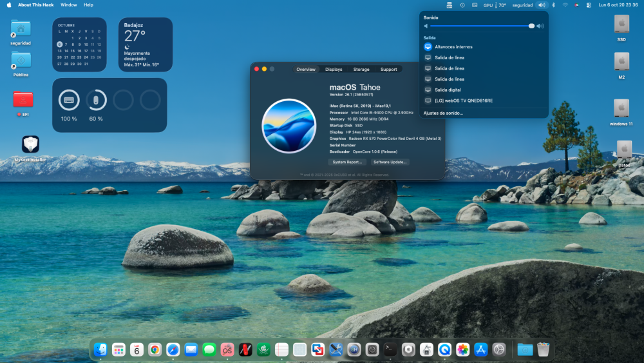This screenshot has width=644, height=363.
Task: Switch to the Support tab
Action: coord(388,69)
